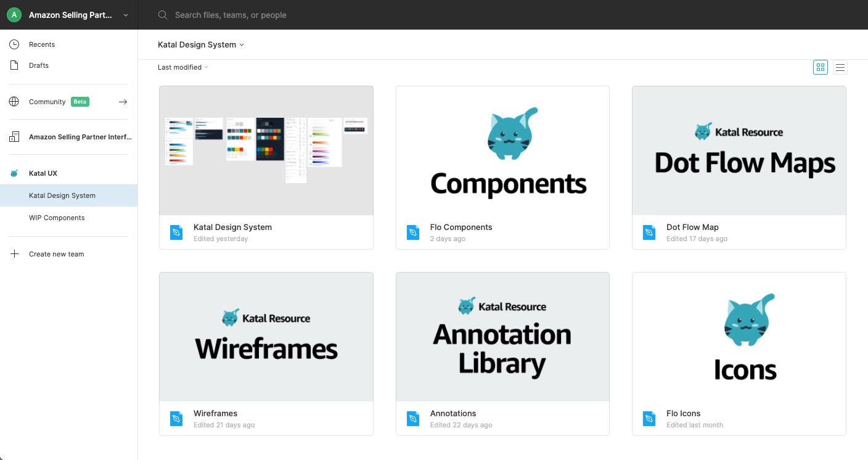Click the Katal Design System file name
The image size is (868, 460).
tap(232, 227)
